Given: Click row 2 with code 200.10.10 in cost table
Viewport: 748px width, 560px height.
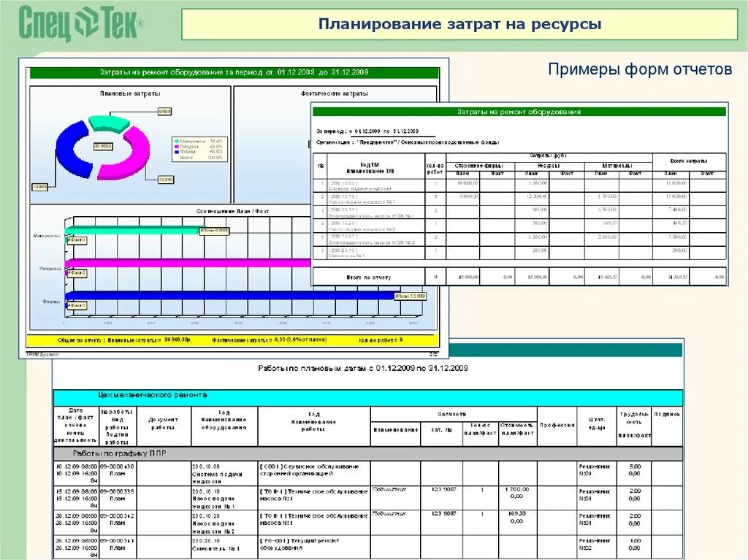Looking at the screenshot, I should (519, 199).
